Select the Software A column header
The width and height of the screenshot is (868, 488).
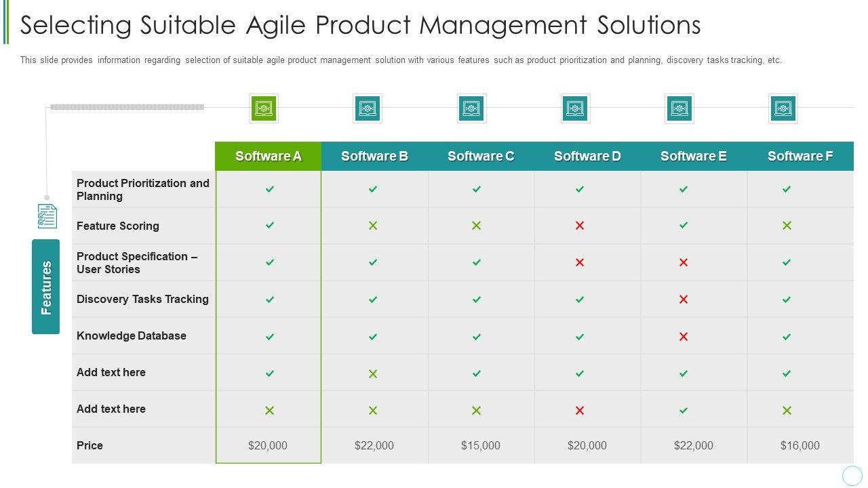coord(269,157)
